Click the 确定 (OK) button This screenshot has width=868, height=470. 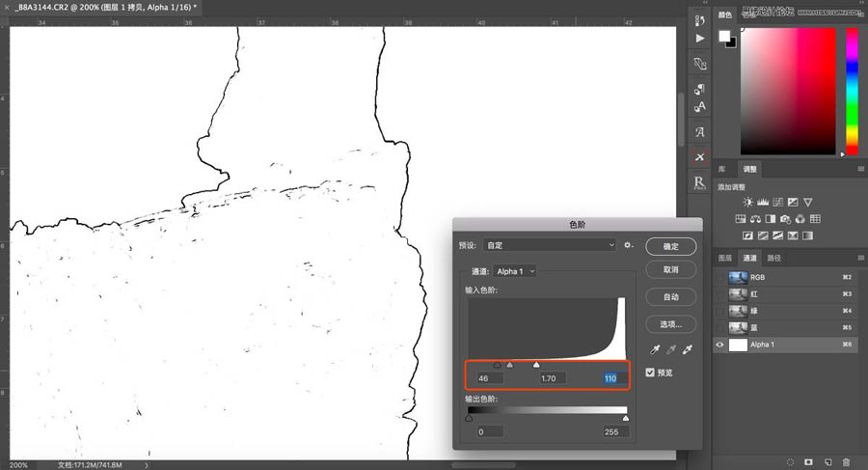point(670,246)
